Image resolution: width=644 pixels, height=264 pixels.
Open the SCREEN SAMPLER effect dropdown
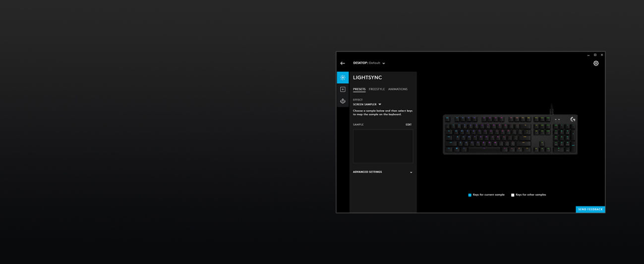[x=367, y=105]
